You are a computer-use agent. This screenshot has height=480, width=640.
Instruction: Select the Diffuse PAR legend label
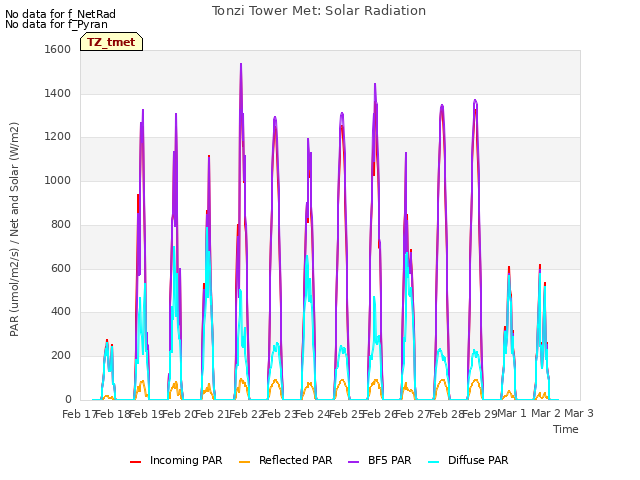[478, 460]
